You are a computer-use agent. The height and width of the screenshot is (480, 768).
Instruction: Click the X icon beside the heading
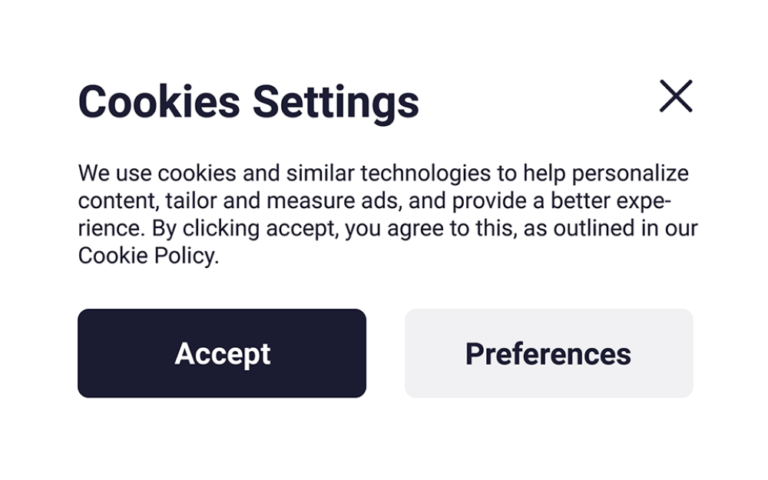tap(676, 96)
